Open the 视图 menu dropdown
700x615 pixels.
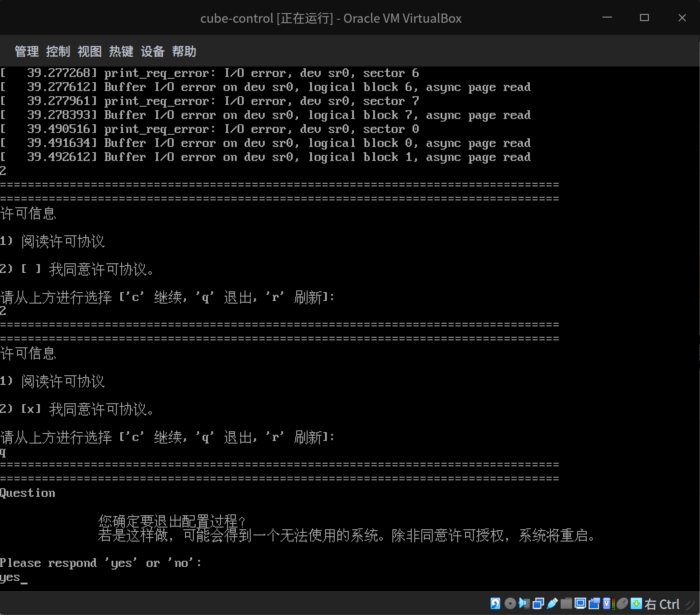pos(89,51)
